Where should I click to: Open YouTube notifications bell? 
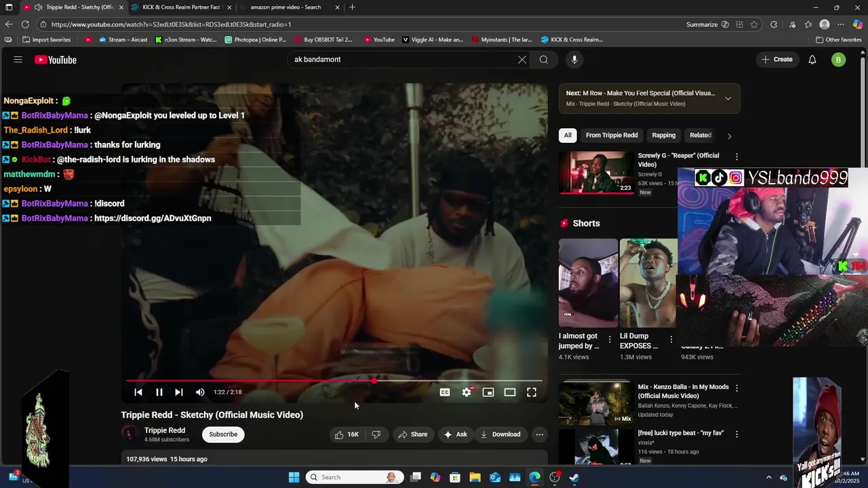pyautogui.click(x=812, y=60)
